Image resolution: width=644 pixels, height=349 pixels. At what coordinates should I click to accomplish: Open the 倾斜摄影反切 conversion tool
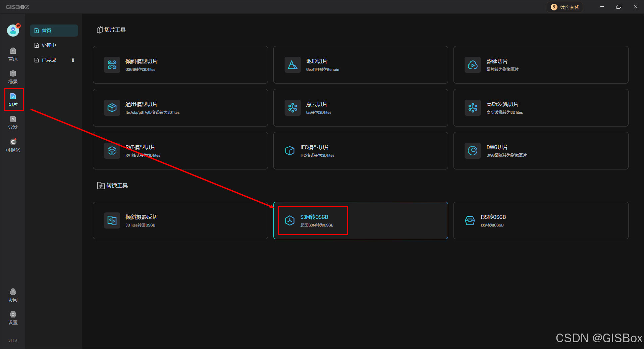(x=180, y=220)
